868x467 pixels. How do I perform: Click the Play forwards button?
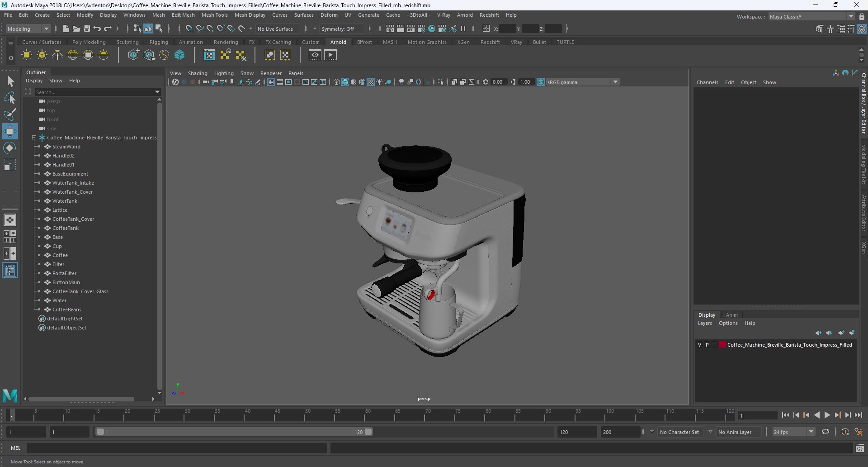[827, 415]
